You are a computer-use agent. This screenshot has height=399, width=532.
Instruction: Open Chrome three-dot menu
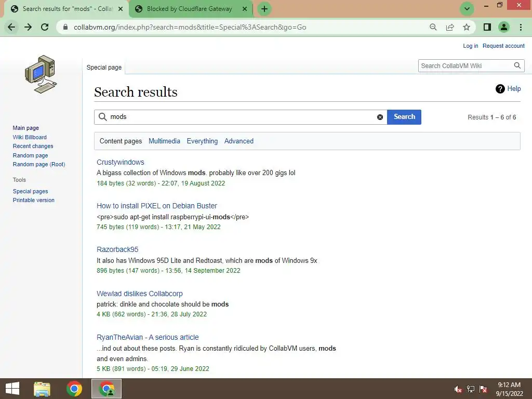tap(521, 27)
